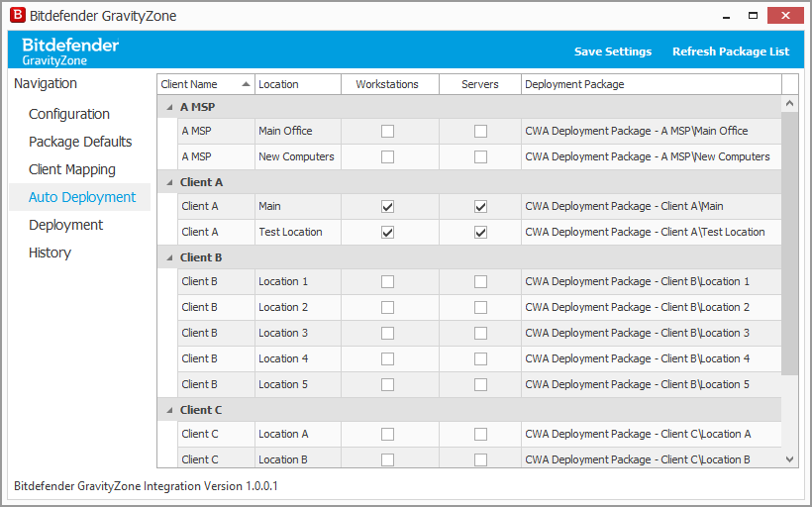
Task: Open Client Mapping in navigation
Action: [72, 169]
